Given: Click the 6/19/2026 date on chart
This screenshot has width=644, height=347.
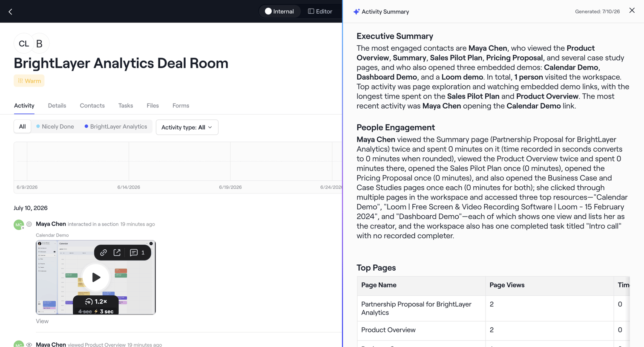Looking at the screenshot, I should click(230, 187).
